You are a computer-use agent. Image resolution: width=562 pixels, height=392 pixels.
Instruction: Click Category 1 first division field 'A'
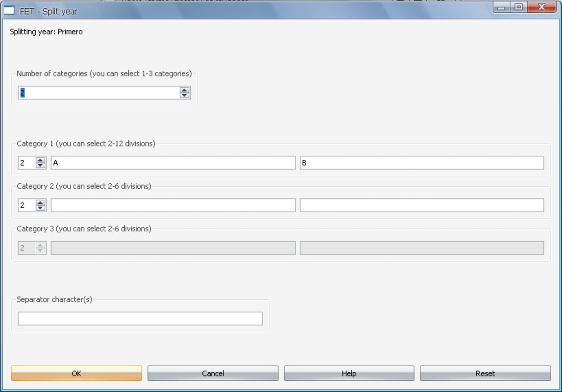(173, 163)
